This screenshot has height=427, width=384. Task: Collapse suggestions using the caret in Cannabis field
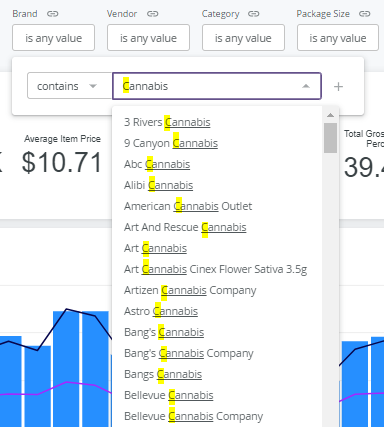(306, 86)
